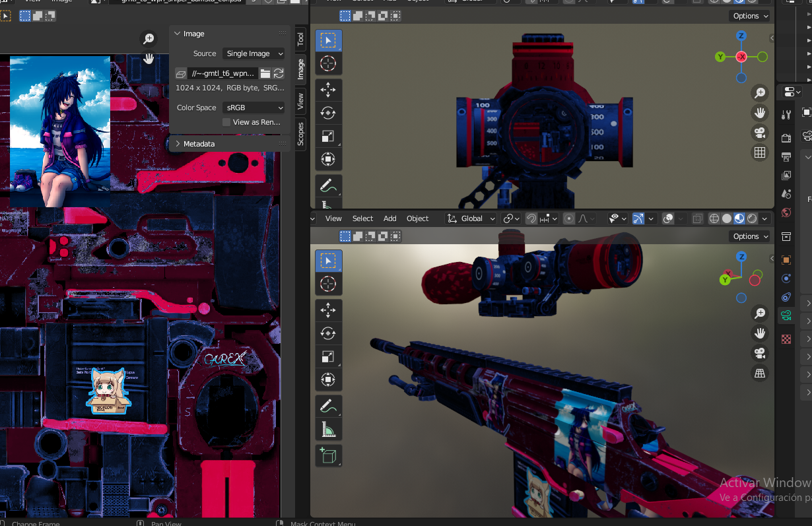Click the Options button in the lower viewport
812x526 pixels.
(751, 236)
